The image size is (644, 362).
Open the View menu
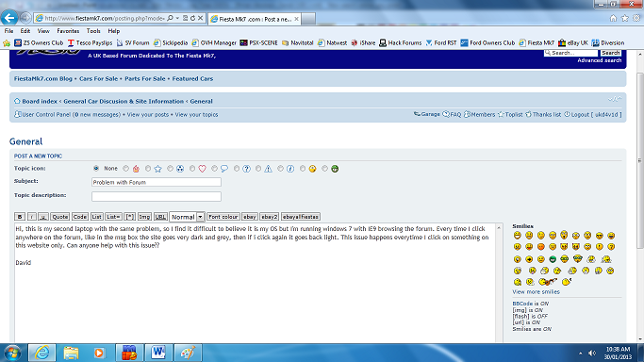[x=43, y=31]
